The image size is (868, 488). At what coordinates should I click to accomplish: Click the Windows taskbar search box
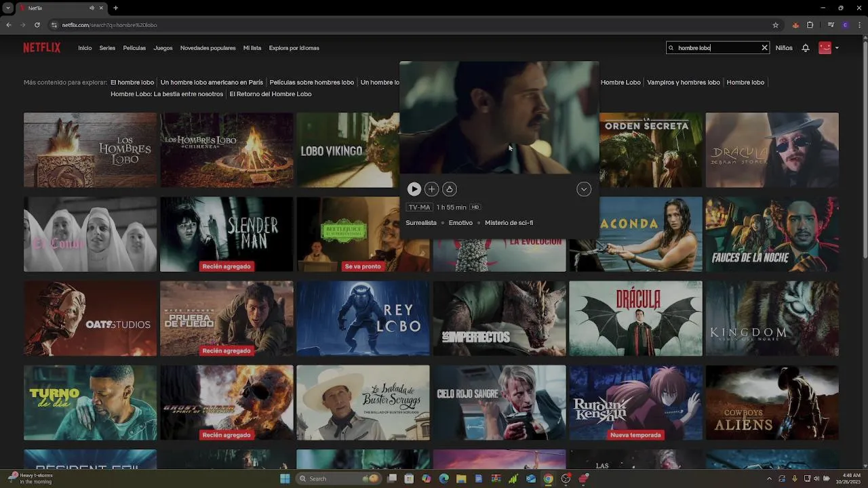pos(338,479)
